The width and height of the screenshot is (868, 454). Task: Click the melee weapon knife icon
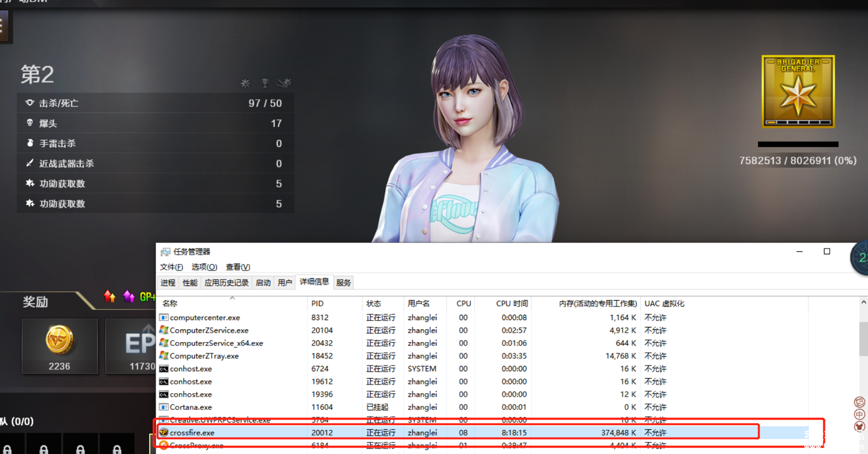pyautogui.click(x=30, y=163)
